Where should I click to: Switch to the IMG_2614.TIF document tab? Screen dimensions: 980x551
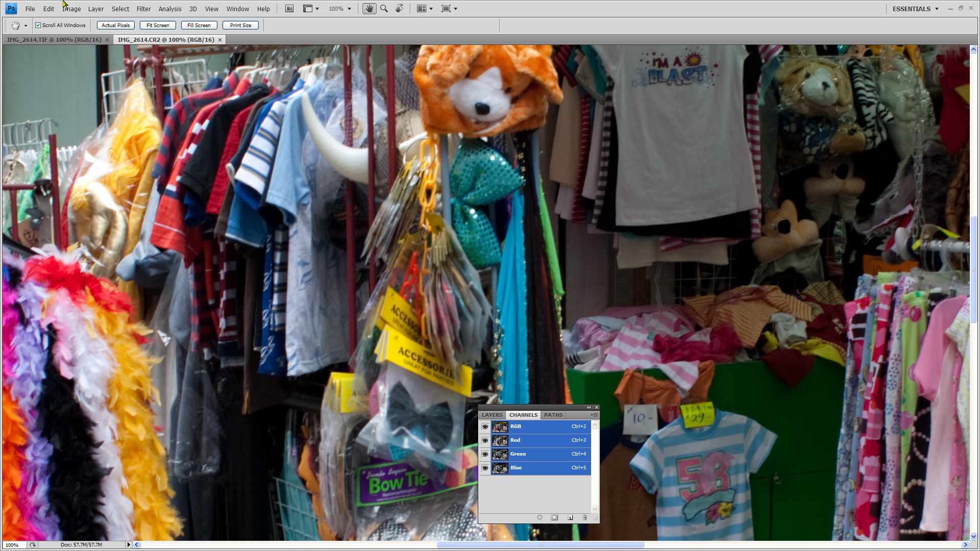pos(54,40)
